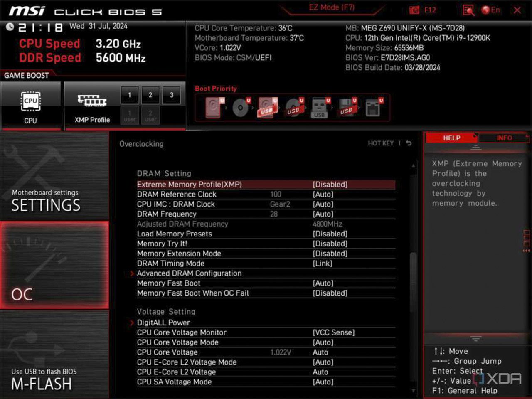
Task: Expand the DigitALL Power submenu
Action: (x=163, y=323)
